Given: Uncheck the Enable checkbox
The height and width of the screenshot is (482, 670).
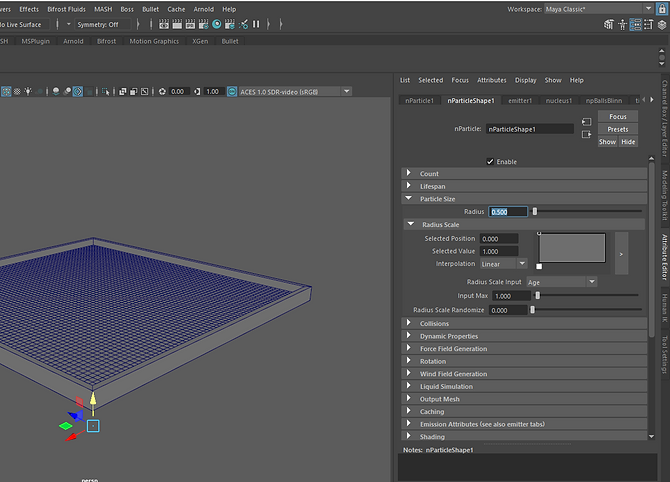Looking at the screenshot, I should coord(490,162).
